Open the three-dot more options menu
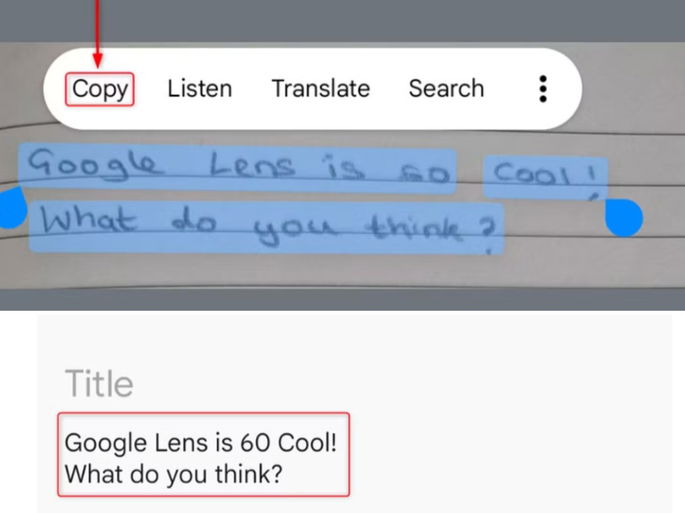The height and width of the screenshot is (513, 685). tap(543, 89)
